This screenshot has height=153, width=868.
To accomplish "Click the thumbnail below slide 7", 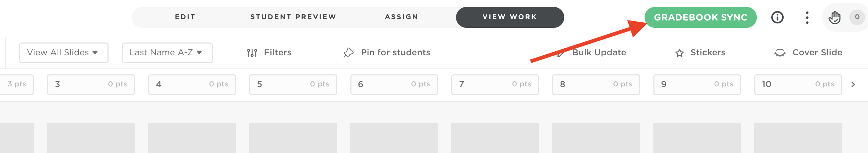I will tap(495, 138).
